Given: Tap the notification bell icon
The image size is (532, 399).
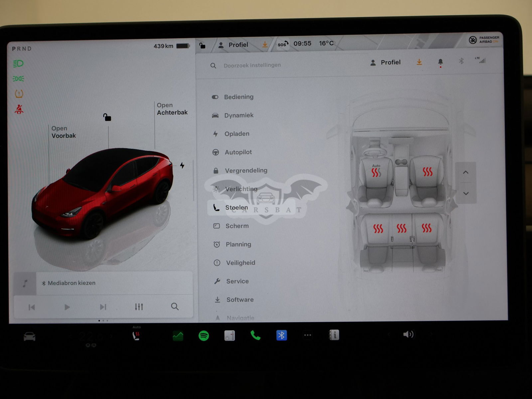Looking at the screenshot, I should pos(441,62).
